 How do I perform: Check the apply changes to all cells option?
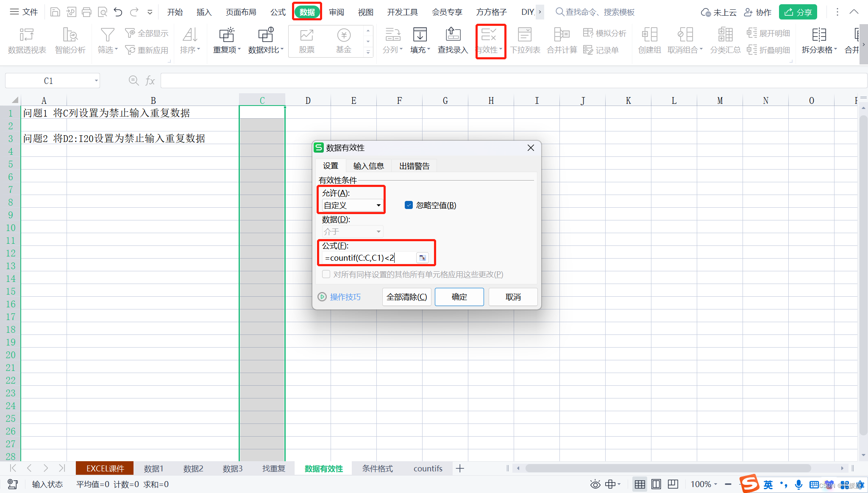click(326, 274)
